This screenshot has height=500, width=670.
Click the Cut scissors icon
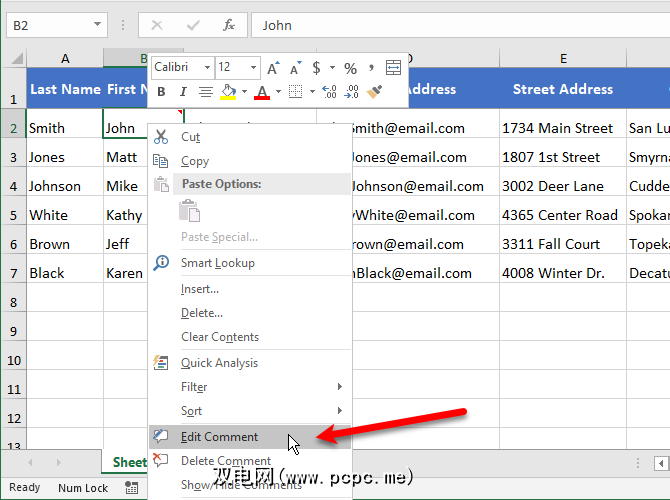(161, 137)
